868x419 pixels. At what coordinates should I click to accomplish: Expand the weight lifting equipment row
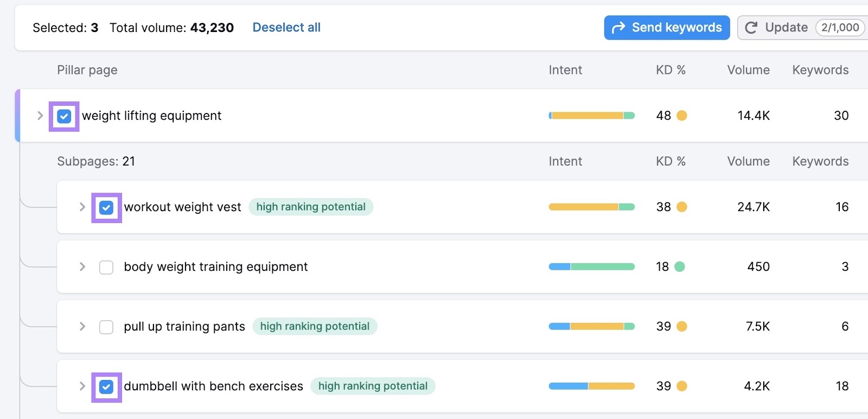(x=40, y=116)
